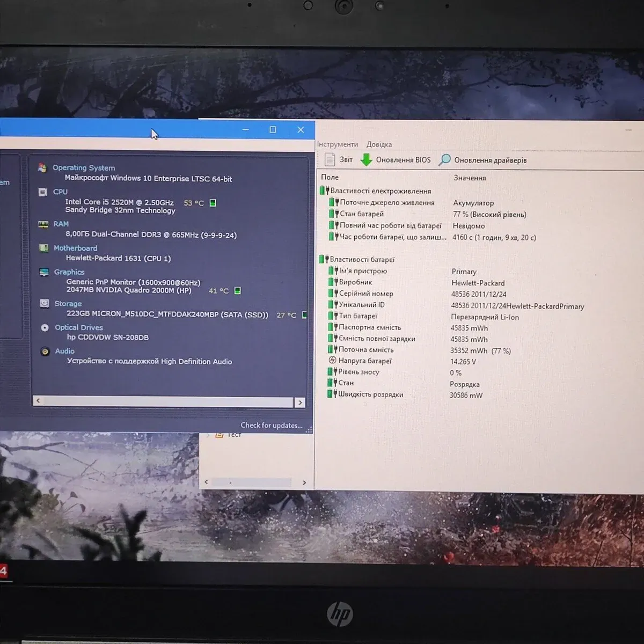644x644 pixels.
Task: Toggle the CPU temperature indicator square
Action: 213,203
